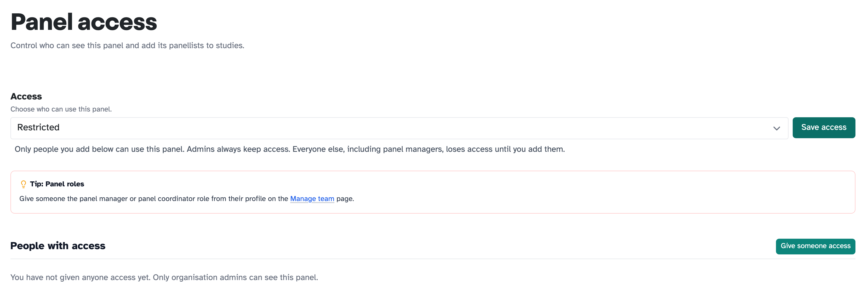Click the 'You have not given anyone access yet' message

pos(164,277)
